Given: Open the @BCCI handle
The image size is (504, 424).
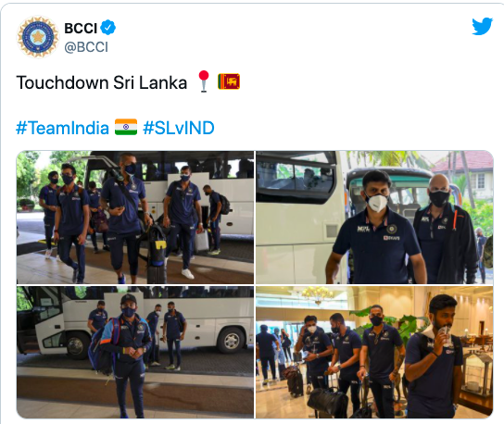Looking at the screenshot, I should [x=86, y=47].
